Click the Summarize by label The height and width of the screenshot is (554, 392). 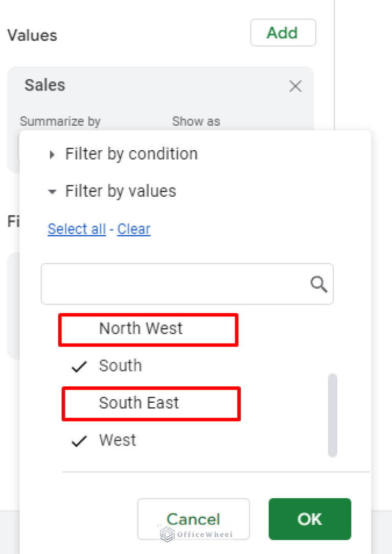click(x=60, y=121)
